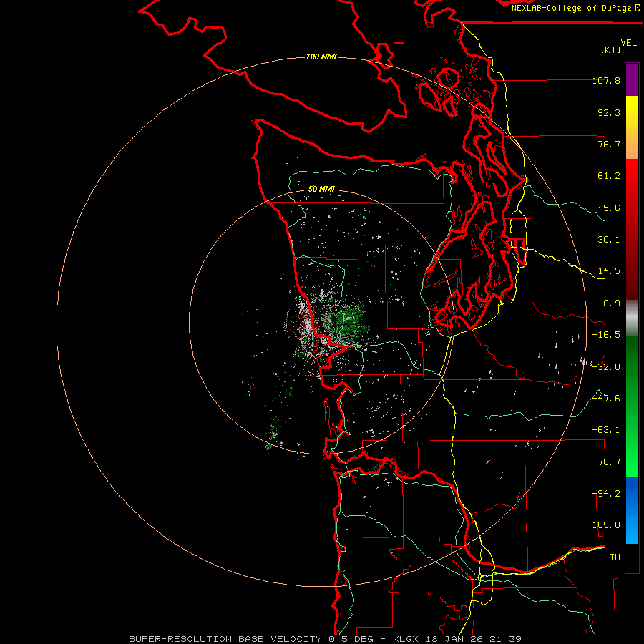Select the 92.3 legend value
The image size is (644, 644).
pos(609,112)
